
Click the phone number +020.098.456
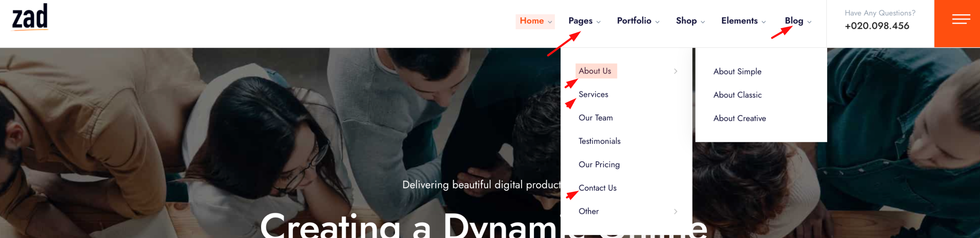876,26
